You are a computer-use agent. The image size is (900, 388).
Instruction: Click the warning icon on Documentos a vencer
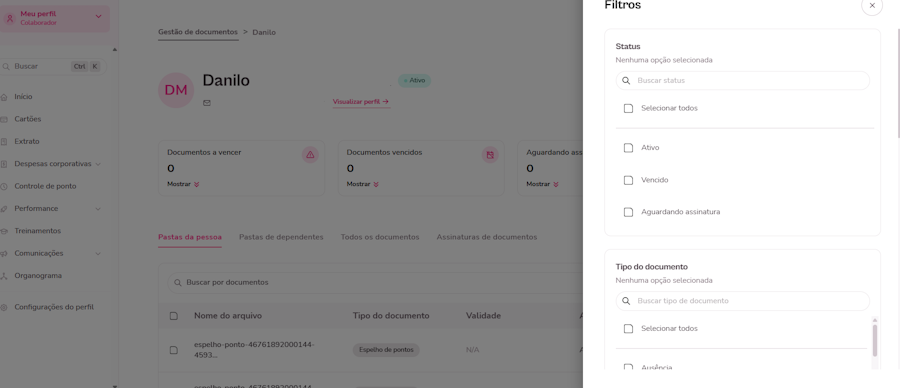(310, 154)
